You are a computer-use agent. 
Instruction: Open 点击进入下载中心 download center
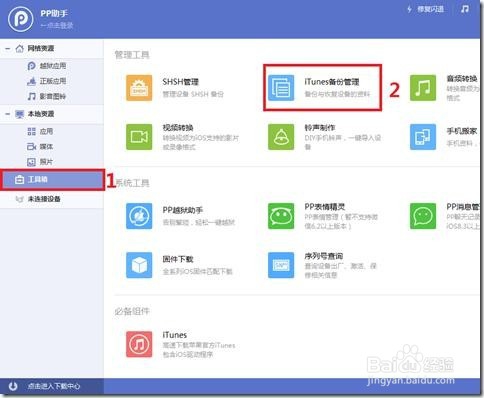(x=54, y=386)
